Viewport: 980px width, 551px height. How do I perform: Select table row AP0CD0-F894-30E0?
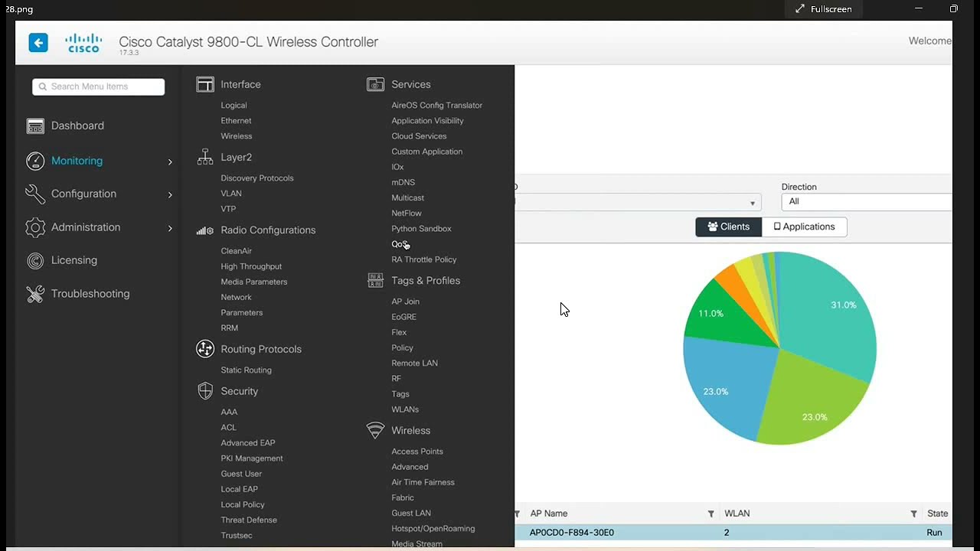[x=733, y=533]
